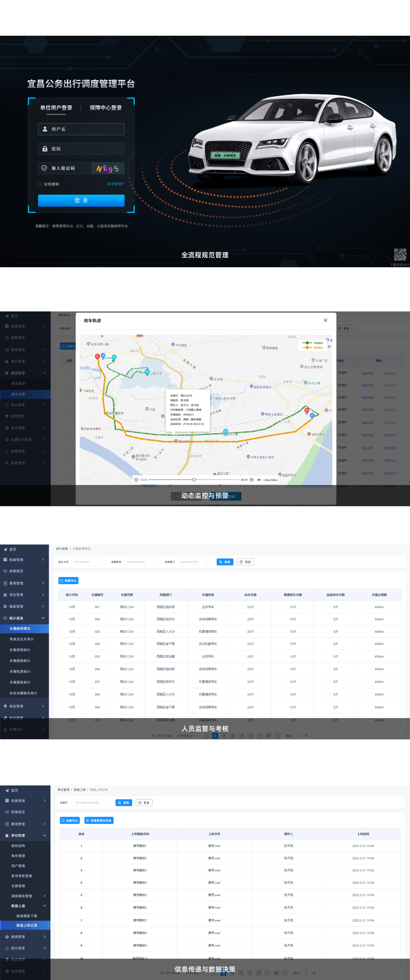The width and height of the screenshot is (410, 980).
Task: Click 综合管理 icon in trajectory screen sidebar
Action: pos(7,416)
